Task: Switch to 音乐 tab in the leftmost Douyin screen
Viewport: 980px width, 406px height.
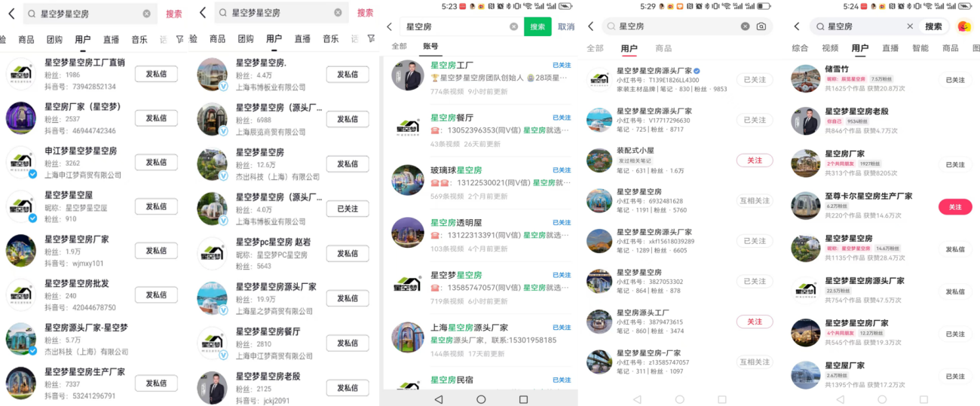Action: coord(139,39)
